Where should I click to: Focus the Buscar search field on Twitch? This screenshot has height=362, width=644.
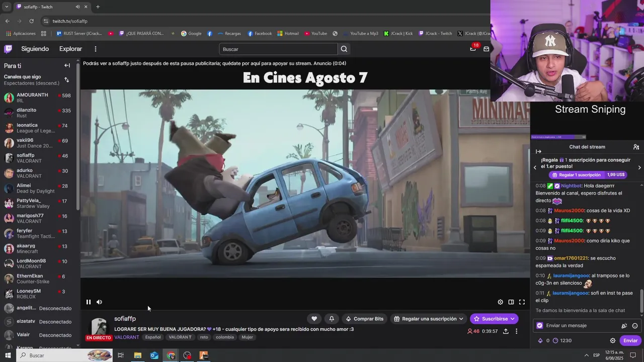tap(278, 49)
